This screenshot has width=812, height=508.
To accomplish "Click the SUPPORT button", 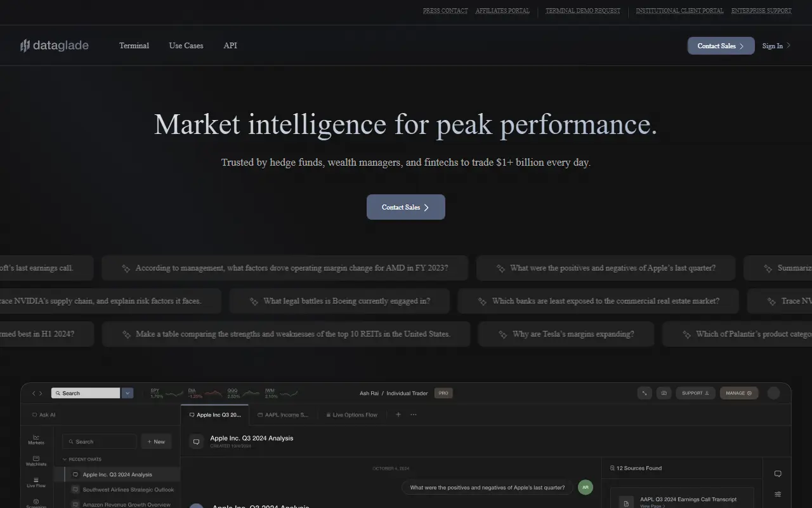I will [x=695, y=393].
